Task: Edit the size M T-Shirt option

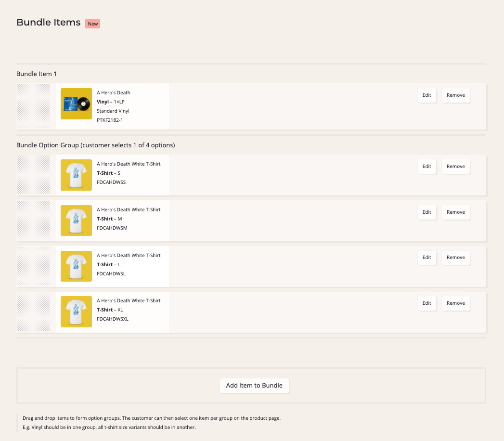Action: tap(426, 212)
